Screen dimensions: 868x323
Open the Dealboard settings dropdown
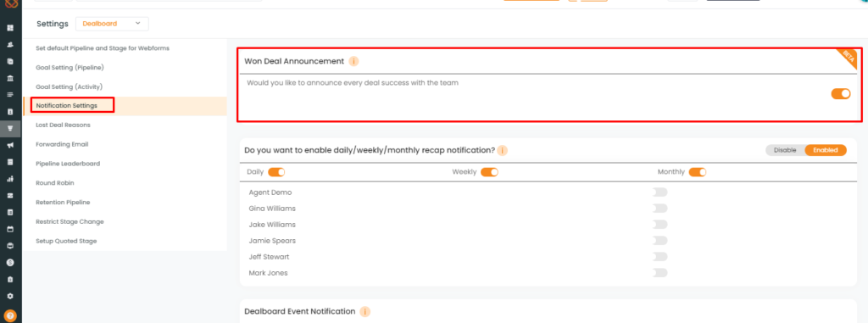tap(112, 24)
